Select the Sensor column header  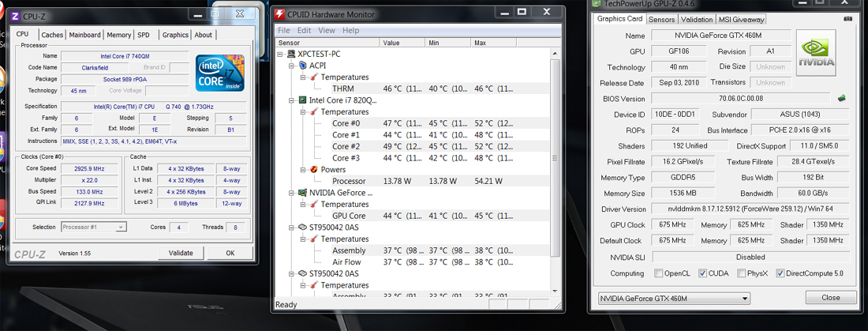(x=327, y=43)
